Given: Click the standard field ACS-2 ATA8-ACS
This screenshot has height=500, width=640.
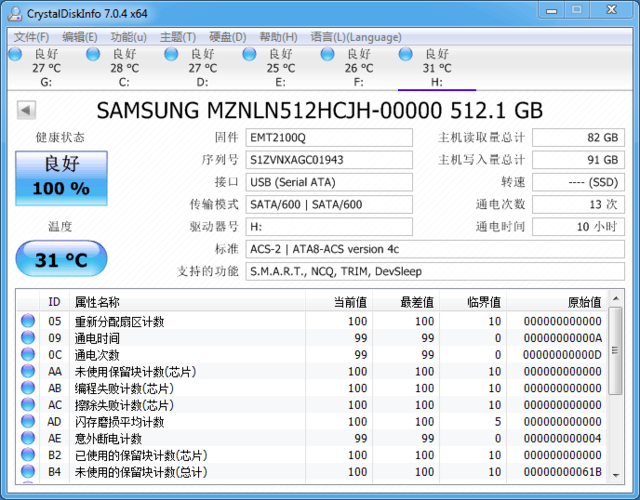Looking at the screenshot, I should coord(435,249).
